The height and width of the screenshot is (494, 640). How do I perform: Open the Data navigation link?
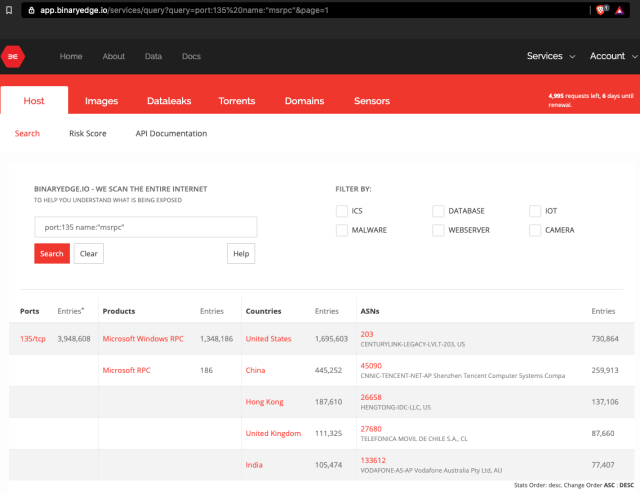[x=153, y=56]
